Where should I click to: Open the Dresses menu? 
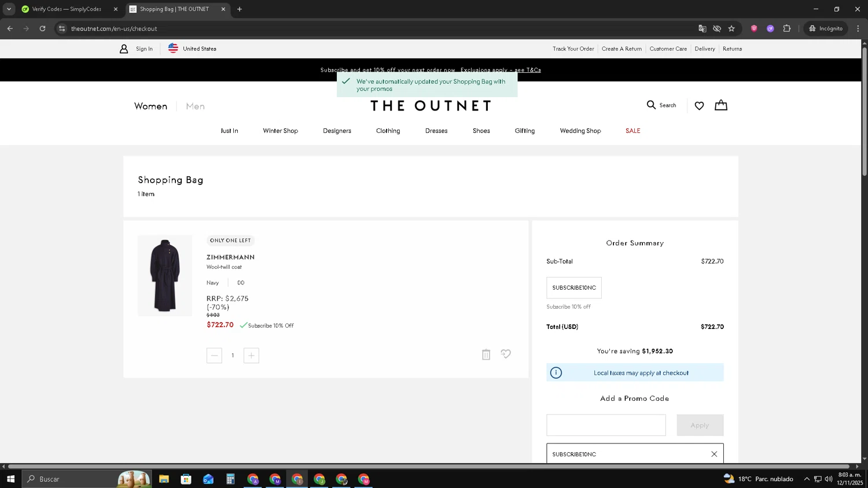coord(436,131)
